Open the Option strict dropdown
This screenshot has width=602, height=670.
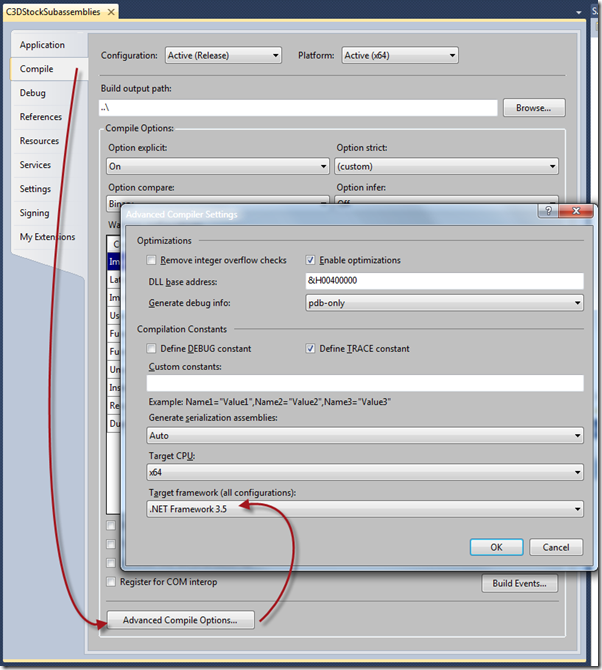point(446,166)
